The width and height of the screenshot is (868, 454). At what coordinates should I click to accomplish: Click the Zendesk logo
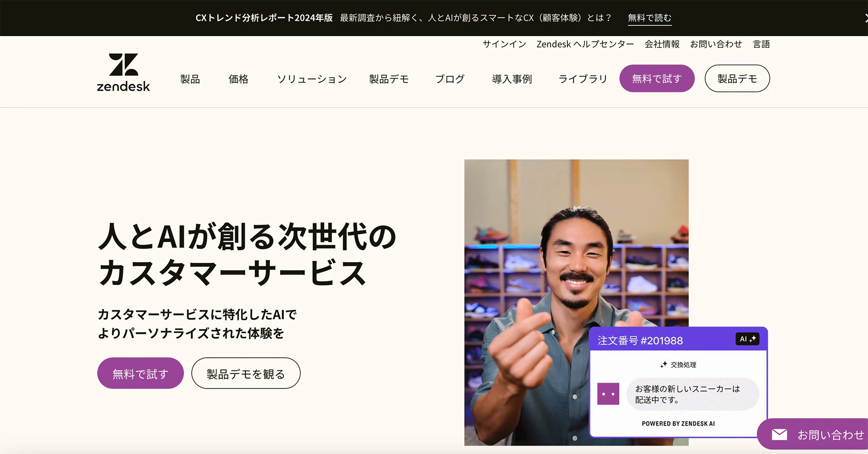(x=123, y=73)
